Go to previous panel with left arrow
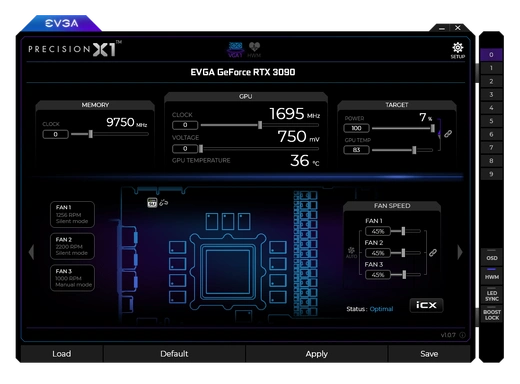This screenshot has height=384, width=520. [x=31, y=252]
